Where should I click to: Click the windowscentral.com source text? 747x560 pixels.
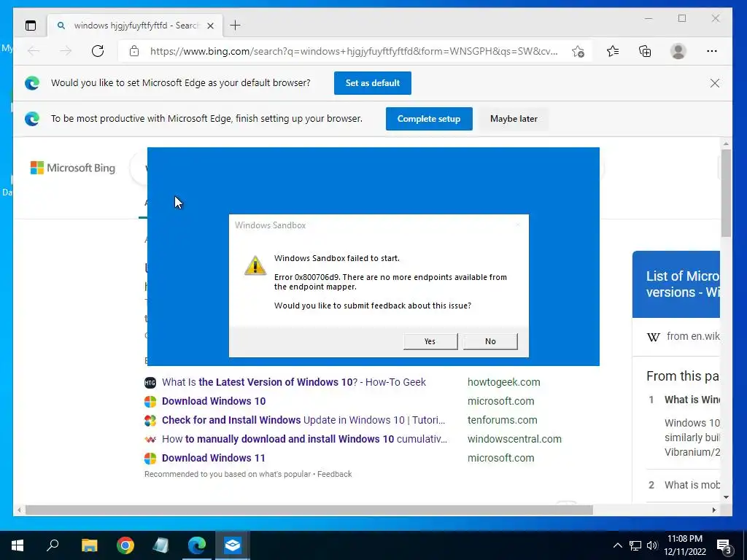pos(514,439)
